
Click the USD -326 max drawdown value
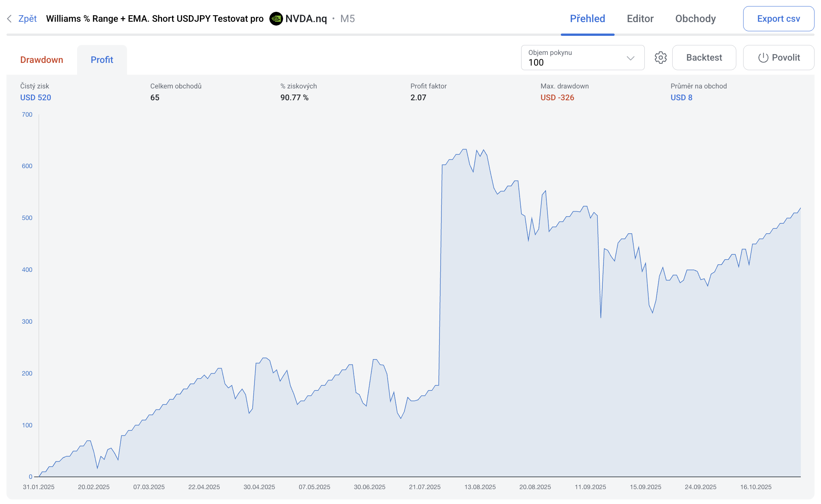point(557,98)
